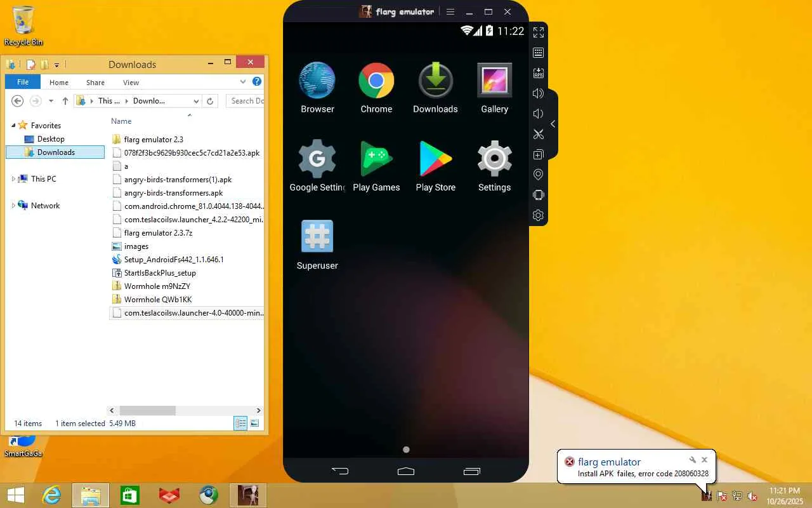The width and height of the screenshot is (812, 508).
Task: Tap the Android recent apps button
Action: [x=472, y=471]
